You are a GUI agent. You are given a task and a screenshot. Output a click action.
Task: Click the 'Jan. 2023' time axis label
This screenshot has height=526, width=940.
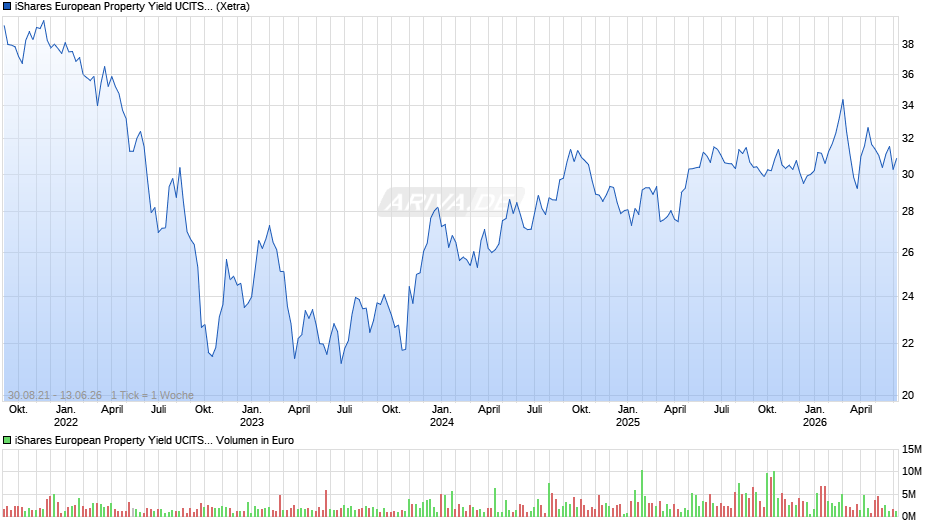pos(251,416)
